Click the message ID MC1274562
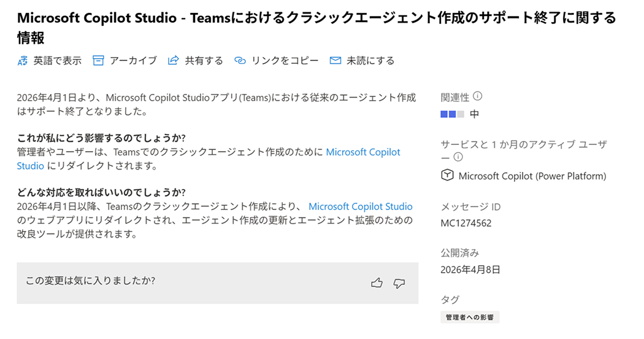This screenshot has height=339, width=644. [x=466, y=223]
